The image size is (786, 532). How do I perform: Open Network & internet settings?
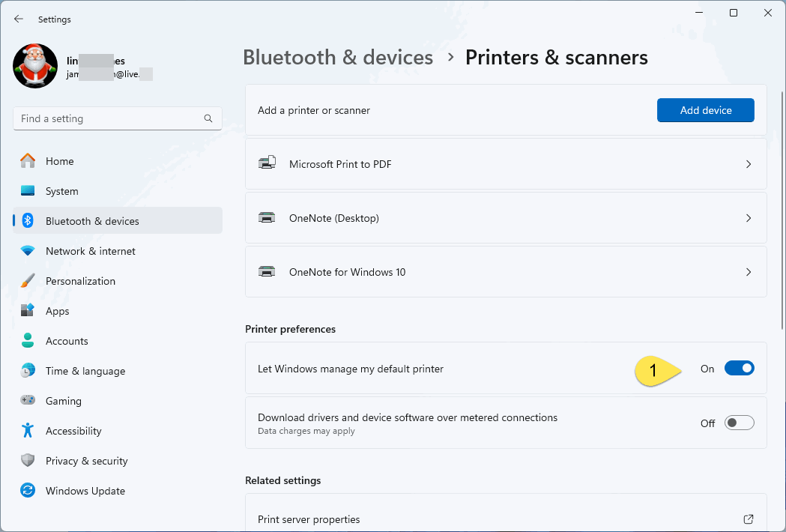click(x=118, y=251)
